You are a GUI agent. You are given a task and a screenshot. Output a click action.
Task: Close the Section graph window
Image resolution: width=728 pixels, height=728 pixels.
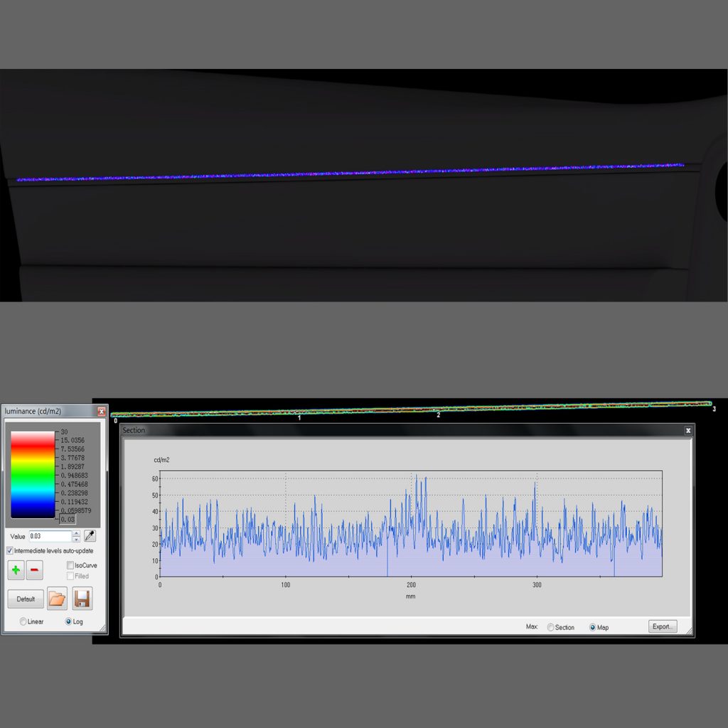687,430
